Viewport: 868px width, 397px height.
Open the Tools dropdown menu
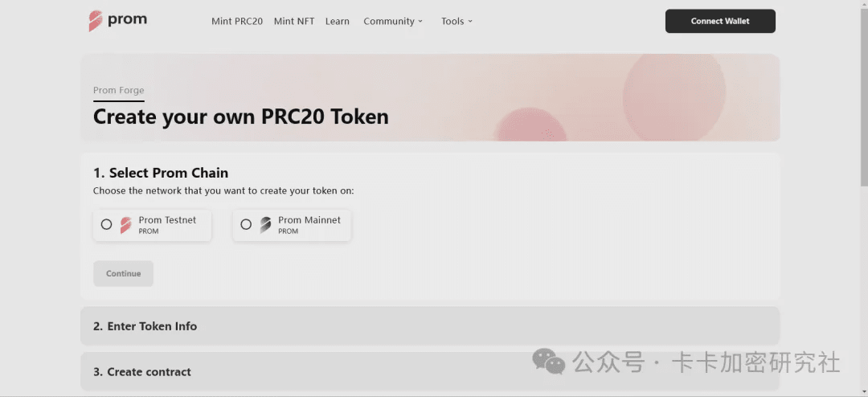point(457,21)
